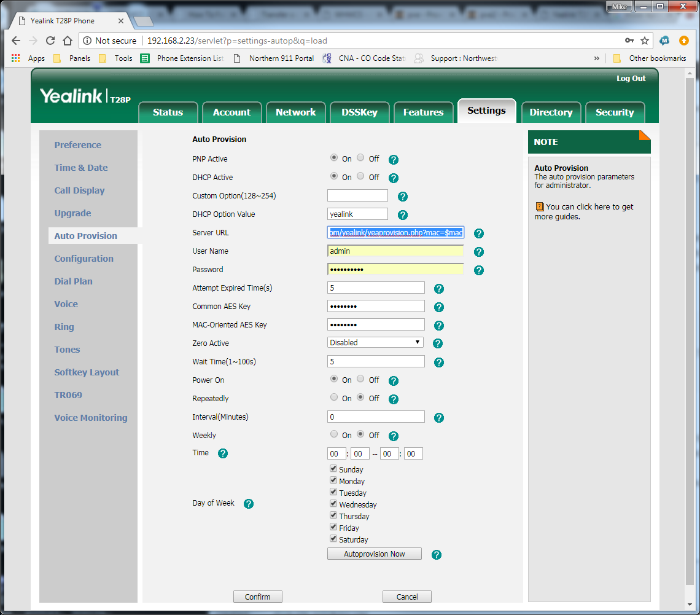Switch to the Status tab
This screenshot has width=700, height=615.
[x=168, y=112]
